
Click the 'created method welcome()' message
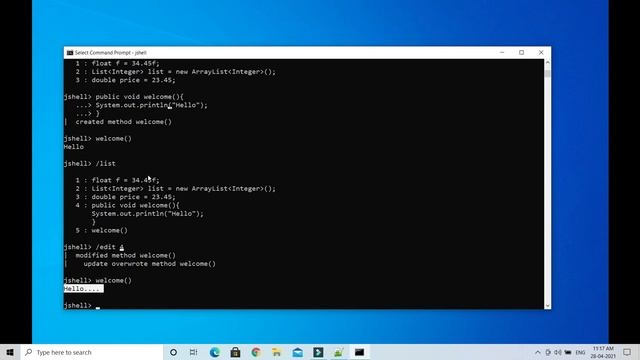point(124,122)
